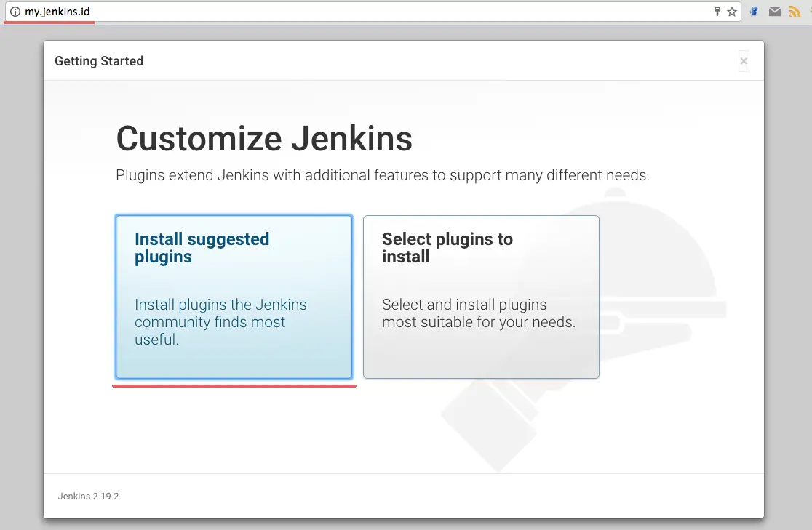Click the site info icon in address bar
This screenshot has width=812, height=530.
[15, 12]
